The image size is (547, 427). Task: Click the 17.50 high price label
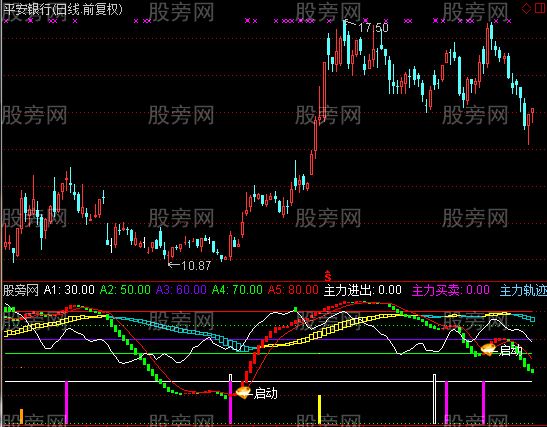pos(373,28)
